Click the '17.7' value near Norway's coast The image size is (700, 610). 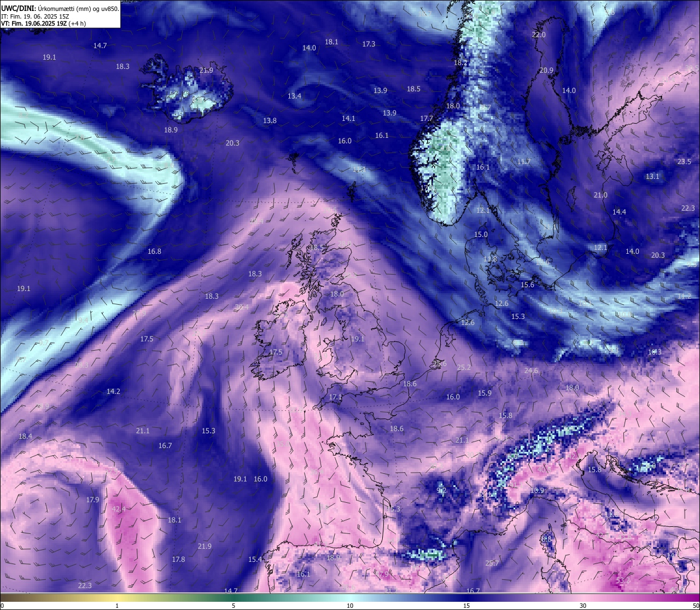coord(427,118)
